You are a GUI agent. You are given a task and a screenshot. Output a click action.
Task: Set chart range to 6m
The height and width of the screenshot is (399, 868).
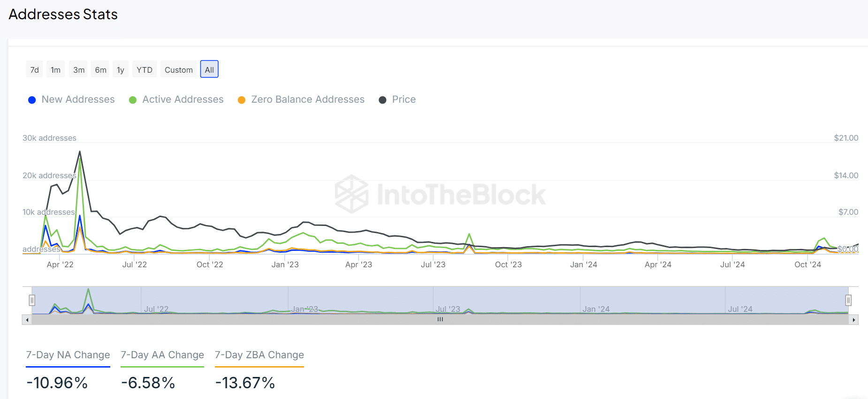(100, 70)
